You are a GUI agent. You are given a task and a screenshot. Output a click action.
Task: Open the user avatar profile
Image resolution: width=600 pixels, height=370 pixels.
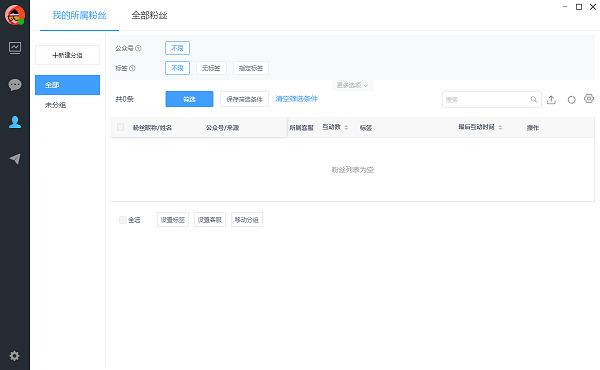pyautogui.click(x=15, y=15)
